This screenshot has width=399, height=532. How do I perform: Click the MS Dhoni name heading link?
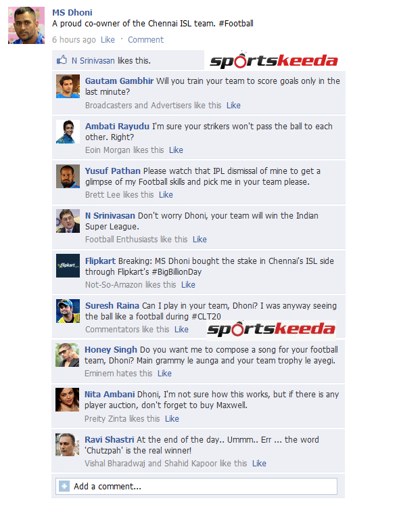tap(72, 13)
